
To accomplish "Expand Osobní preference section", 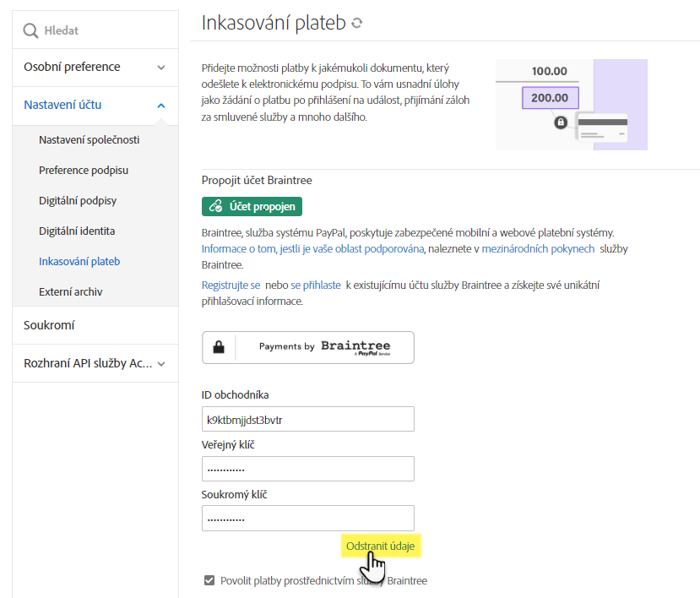I will (x=161, y=68).
